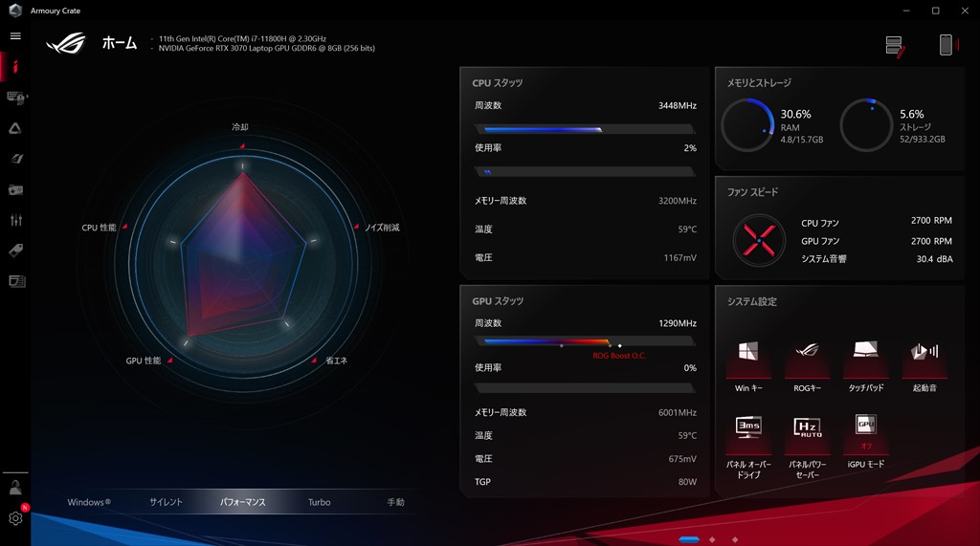Click the CPU 性能 radar label
The height and width of the screenshot is (546, 980).
(99, 228)
